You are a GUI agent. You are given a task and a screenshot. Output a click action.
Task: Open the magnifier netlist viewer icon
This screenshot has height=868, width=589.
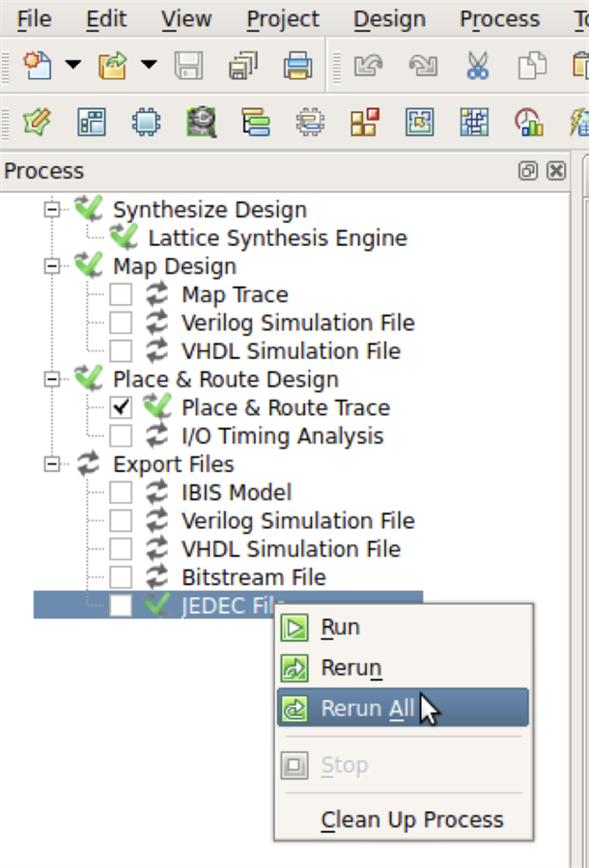click(201, 122)
